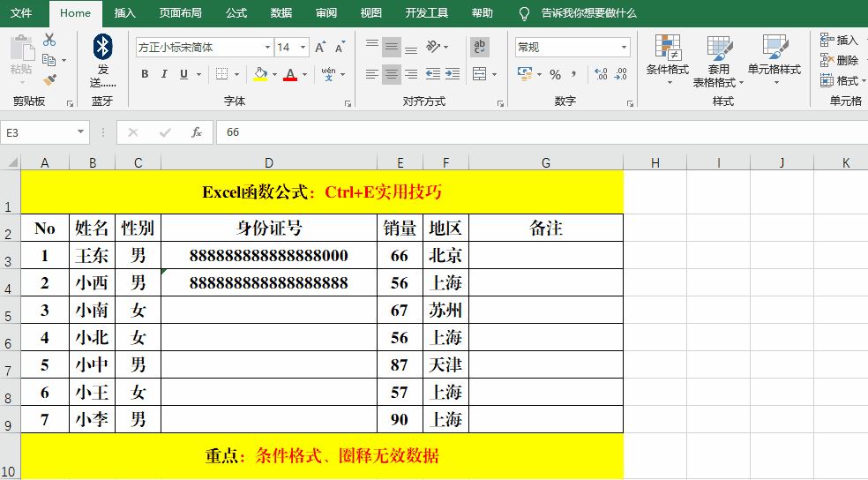
Task: Open the 数据 ribbon tab
Action: [281, 13]
